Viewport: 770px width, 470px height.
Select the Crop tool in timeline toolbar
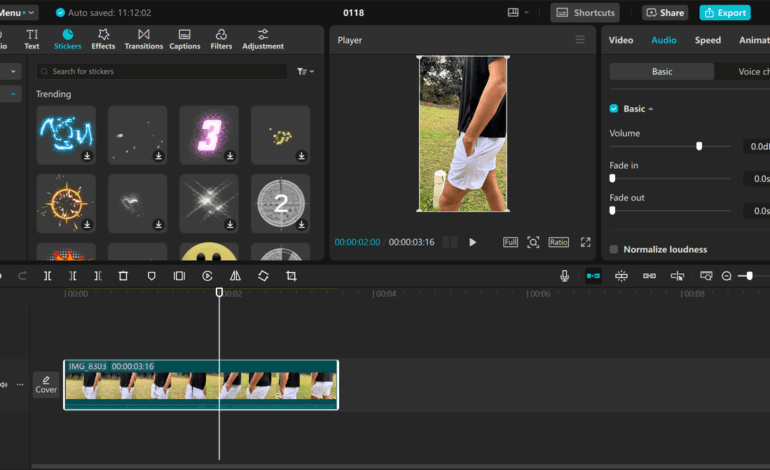(291, 276)
